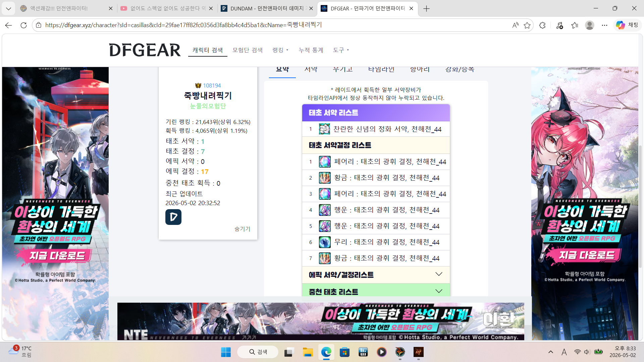Screen dimensions: 644x362
Task: Refresh the page with the reload icon
Action: click(x=23, y=25)
